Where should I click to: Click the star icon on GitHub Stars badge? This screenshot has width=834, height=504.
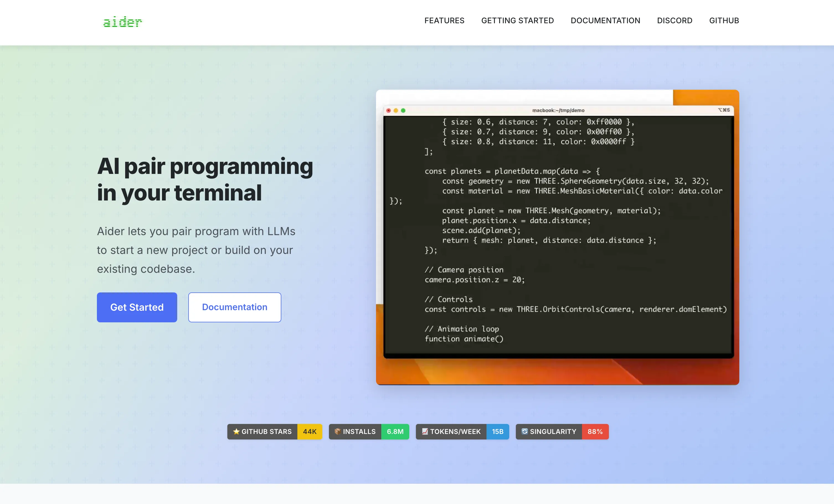[236, 431]
